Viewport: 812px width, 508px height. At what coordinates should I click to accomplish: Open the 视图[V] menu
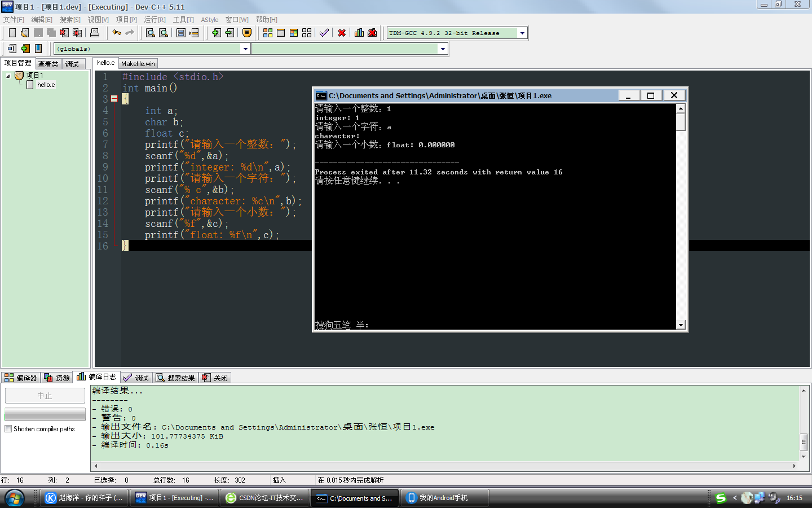98,20
